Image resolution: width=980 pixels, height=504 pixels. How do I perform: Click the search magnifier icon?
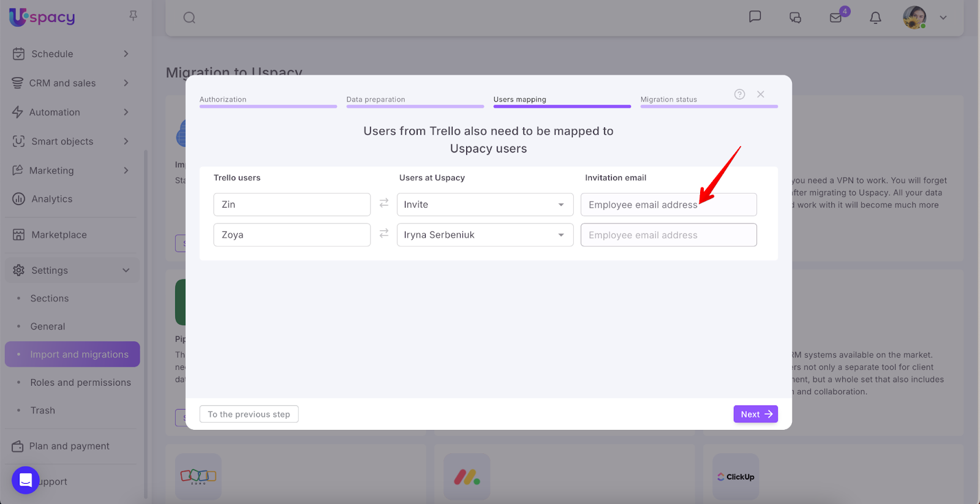pos(189,18)
